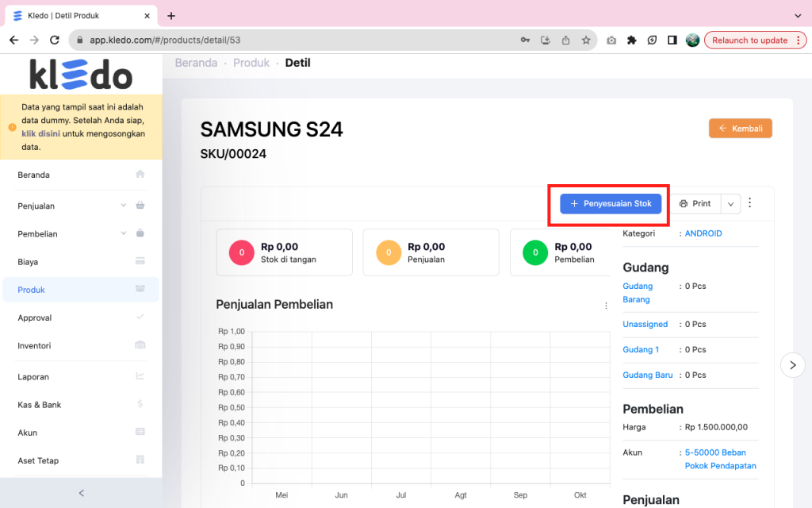
Task: Open the ANDROID category link
Action: (x=703, y=233)
